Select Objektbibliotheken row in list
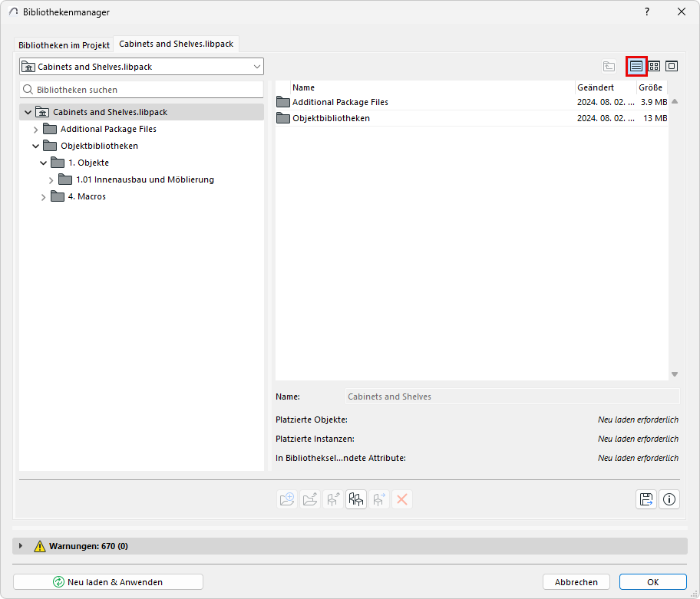Image resolution: width=700 pixels, height=599 pixels. (471, 118)
